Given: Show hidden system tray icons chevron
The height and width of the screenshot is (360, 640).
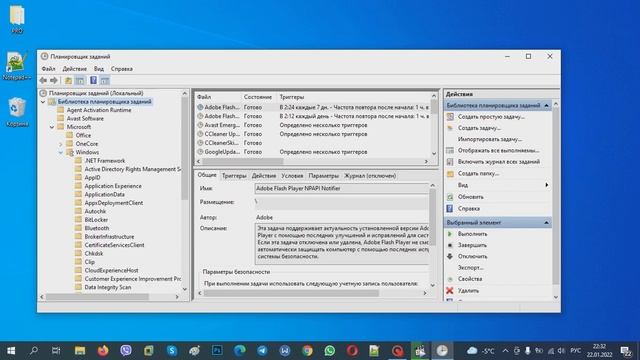Looking at the screenshot, I should coord(505,351).
